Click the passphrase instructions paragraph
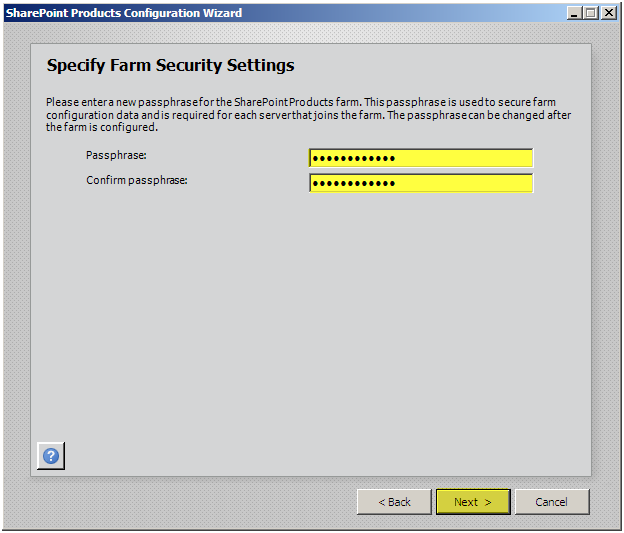This screenshot has width=624, height=533. [308, 115]
